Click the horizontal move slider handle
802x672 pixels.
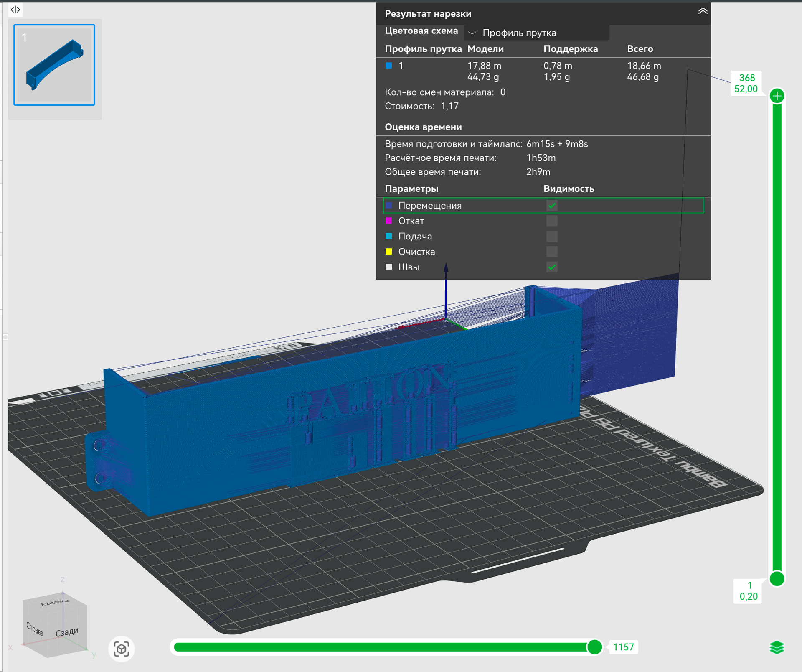[x=594, y=647]
